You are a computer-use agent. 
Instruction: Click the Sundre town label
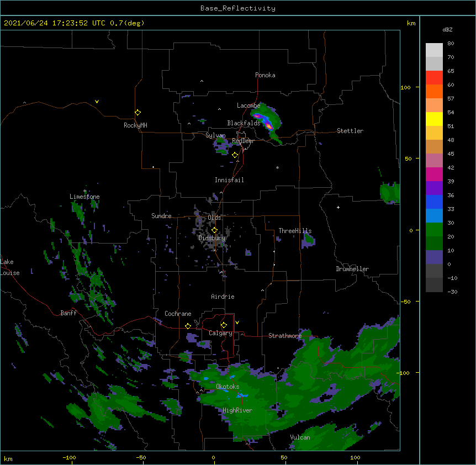pyautogui.click(x=161, y=216)
